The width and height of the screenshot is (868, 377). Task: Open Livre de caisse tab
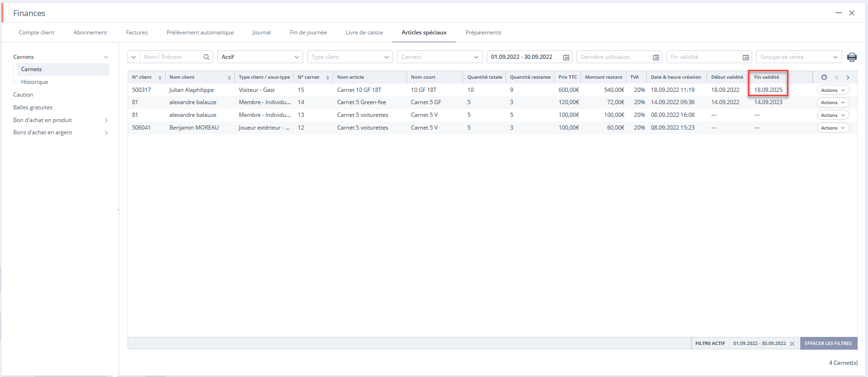(x=364, y=33)
